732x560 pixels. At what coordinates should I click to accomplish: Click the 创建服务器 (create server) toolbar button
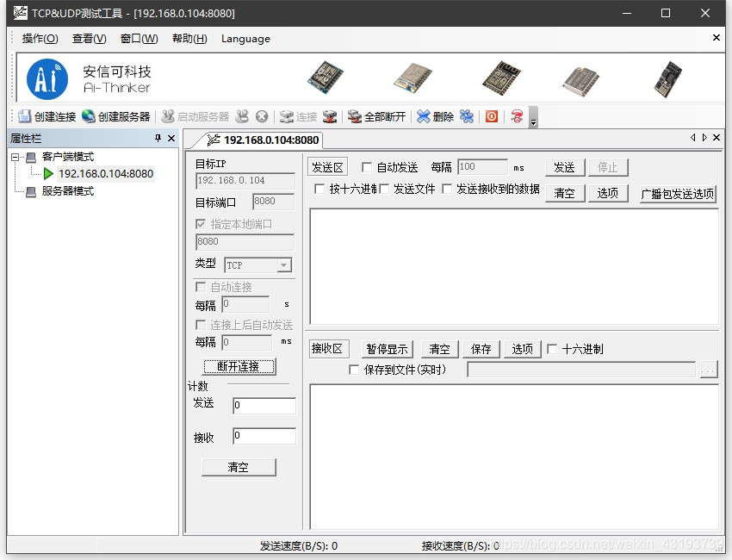pyautogui.click(x=115, y=116)
